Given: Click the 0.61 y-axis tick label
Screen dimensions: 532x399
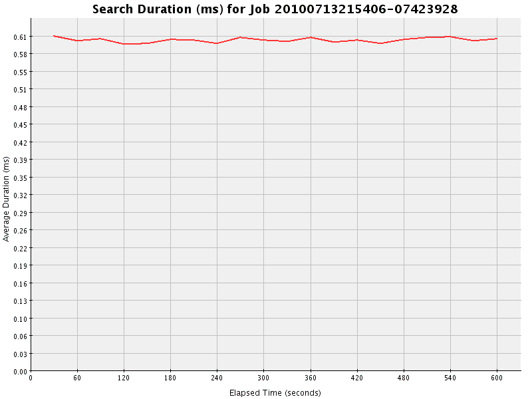Looking at the screenshot, I should point(20,37).
